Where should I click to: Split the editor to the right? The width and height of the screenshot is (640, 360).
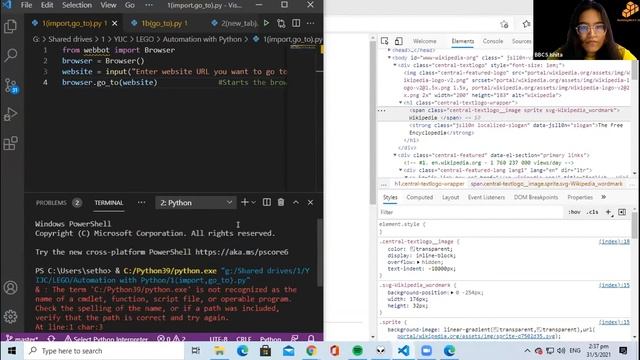point(296,23)
